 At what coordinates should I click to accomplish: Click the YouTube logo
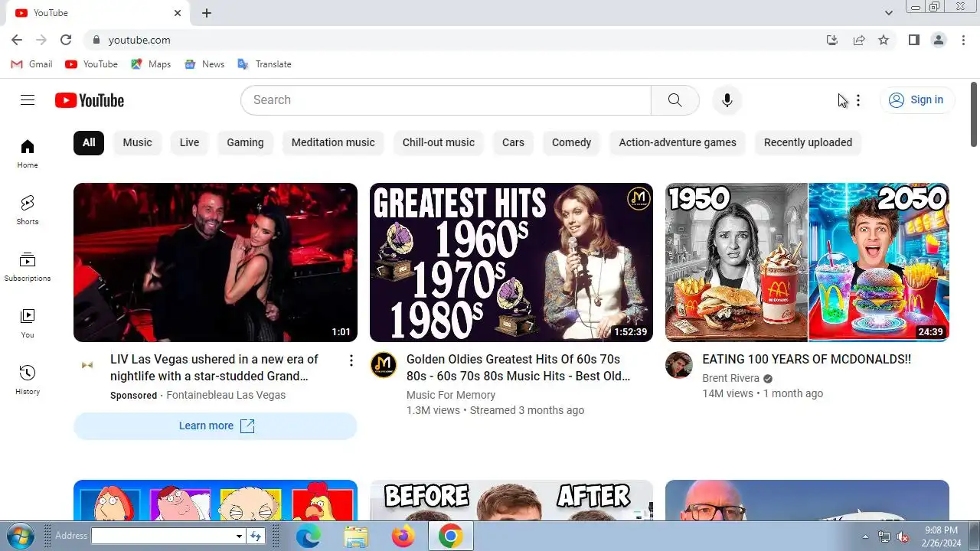pyautogui.click(x=90, y=100)
